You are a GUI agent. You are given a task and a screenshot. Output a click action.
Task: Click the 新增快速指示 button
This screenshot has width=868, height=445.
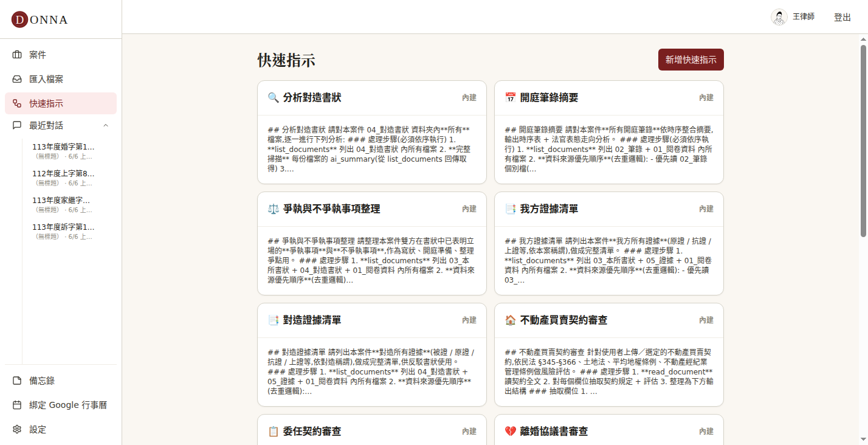691,60
